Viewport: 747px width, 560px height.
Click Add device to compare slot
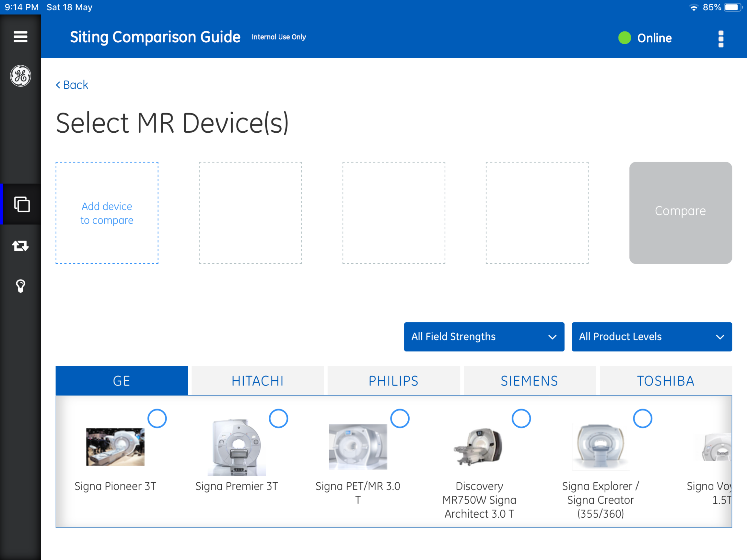[107, 213]
